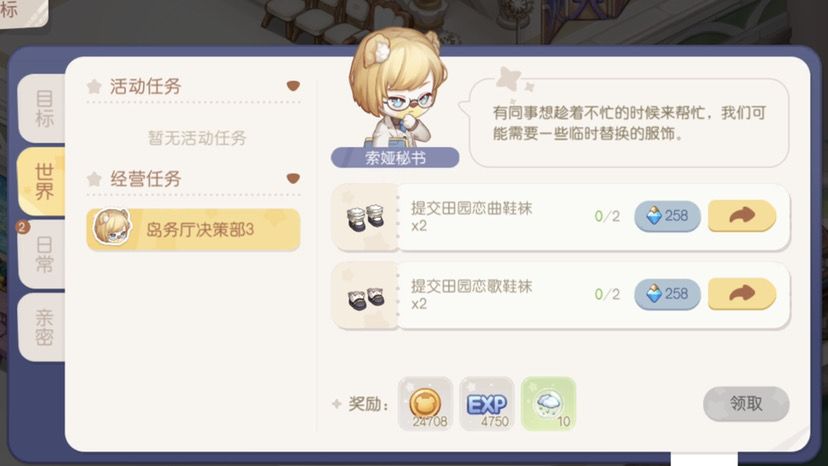Collapse the 活动任务 section arrow
The height and width of the screenshot is (466, 828).
[x=293, y=86]
